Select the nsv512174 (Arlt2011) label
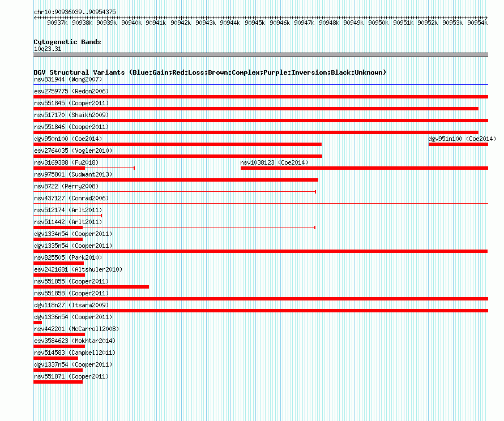Image resolution: width=504 pixels, height=421 pixels. tap(68, 210)
